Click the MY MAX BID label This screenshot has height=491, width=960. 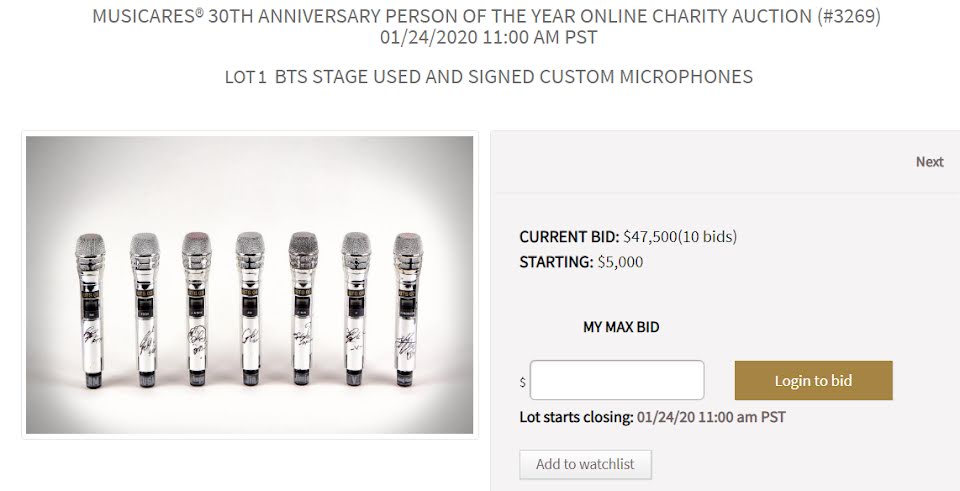tap(621, 327)
